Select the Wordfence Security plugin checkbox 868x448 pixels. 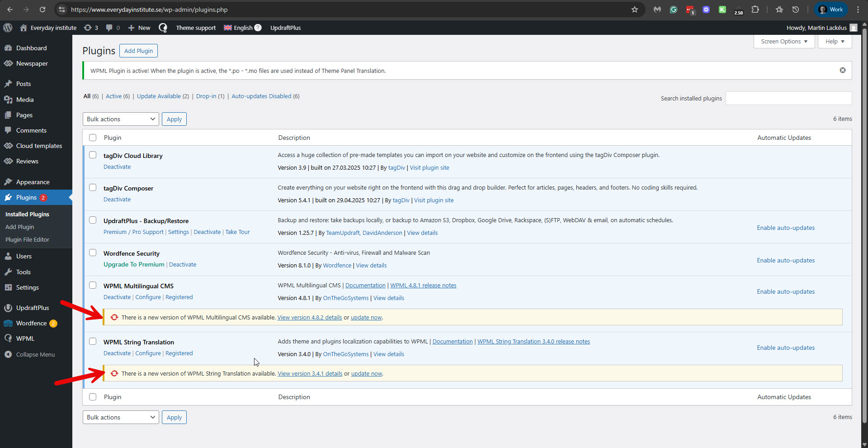click(93, 253)
